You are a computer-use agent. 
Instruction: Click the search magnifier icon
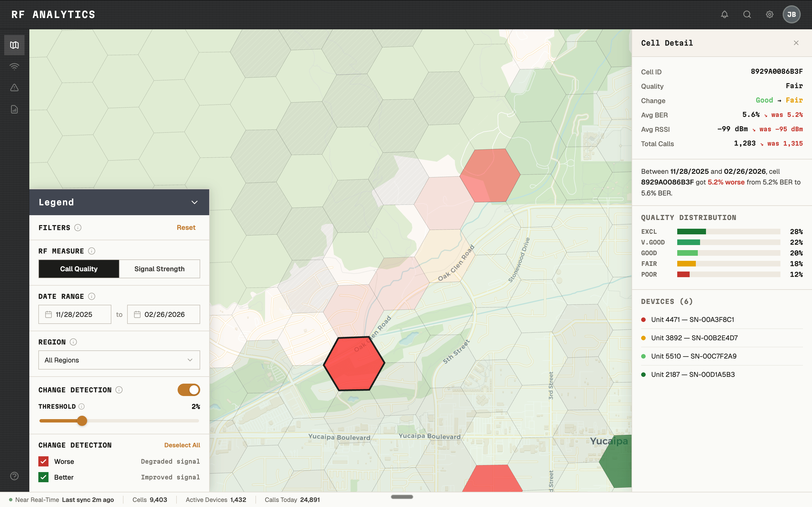coord(747,14)
